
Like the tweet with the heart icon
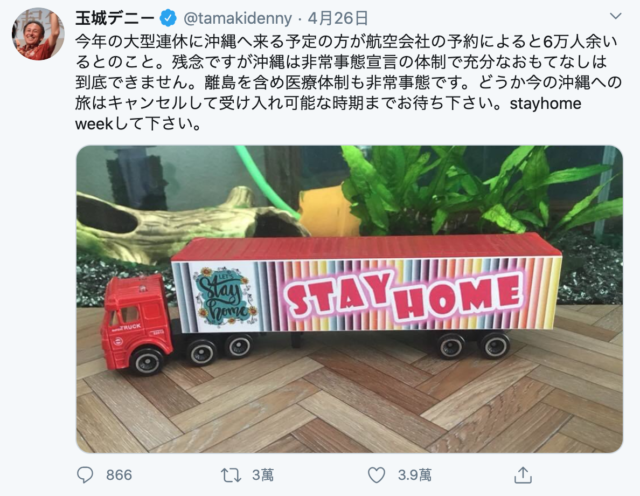click(x=376, y=475)
